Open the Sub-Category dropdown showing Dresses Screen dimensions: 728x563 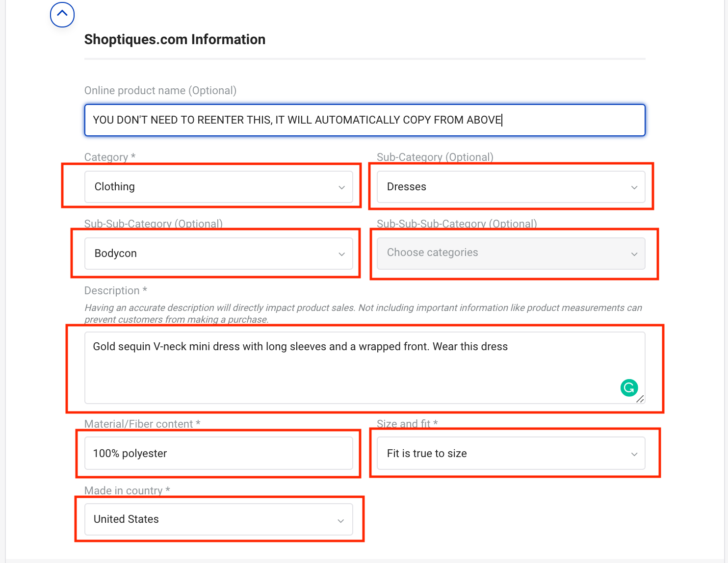tap(511, 187)
